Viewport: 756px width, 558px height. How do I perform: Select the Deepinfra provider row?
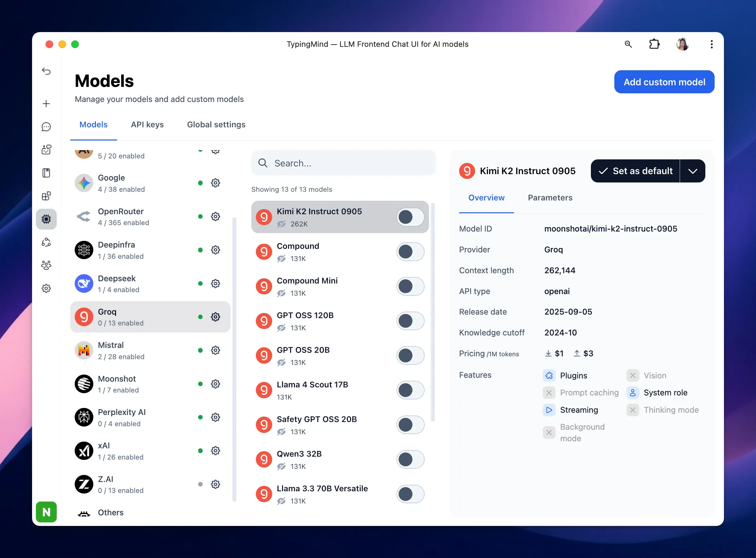point(150,250)
